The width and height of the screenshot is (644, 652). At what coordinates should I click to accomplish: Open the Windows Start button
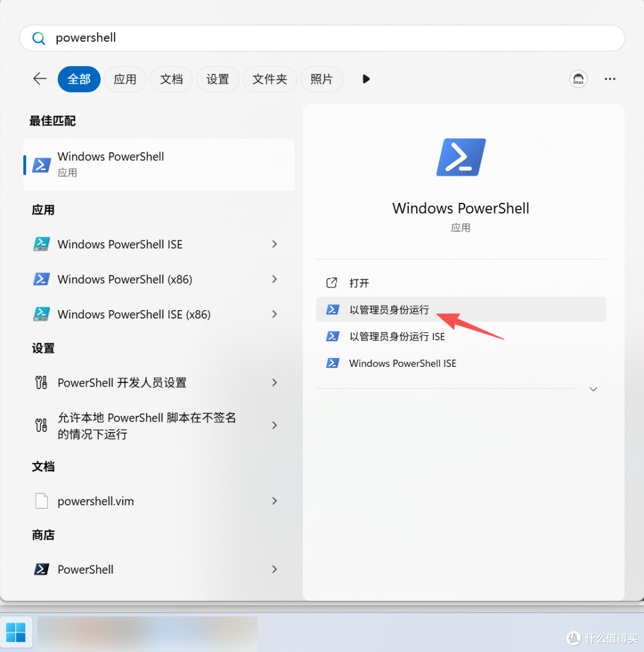16,632
